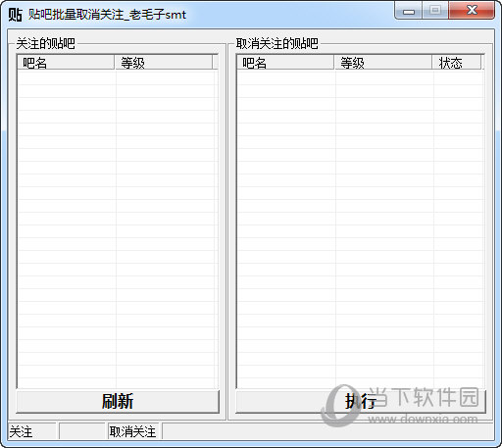Click the 执行 button
The image size is (502, 448).
[x=361, y=401]
